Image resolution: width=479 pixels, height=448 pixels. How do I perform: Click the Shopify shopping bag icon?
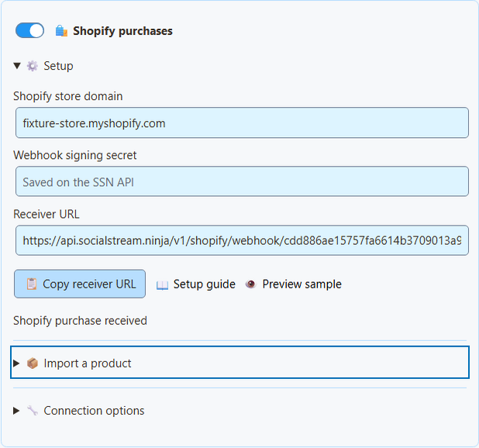coord(61,31)
